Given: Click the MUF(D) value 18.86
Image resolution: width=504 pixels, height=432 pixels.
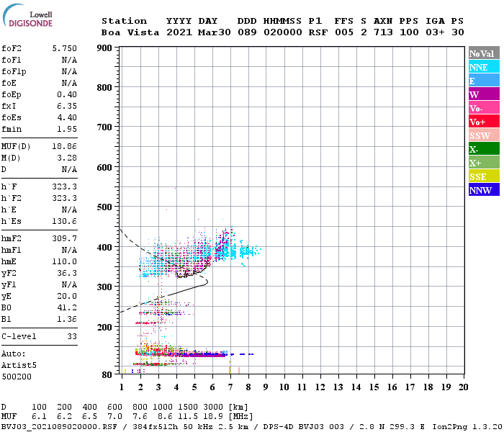Looking at the screenshot, I should 64,146.
